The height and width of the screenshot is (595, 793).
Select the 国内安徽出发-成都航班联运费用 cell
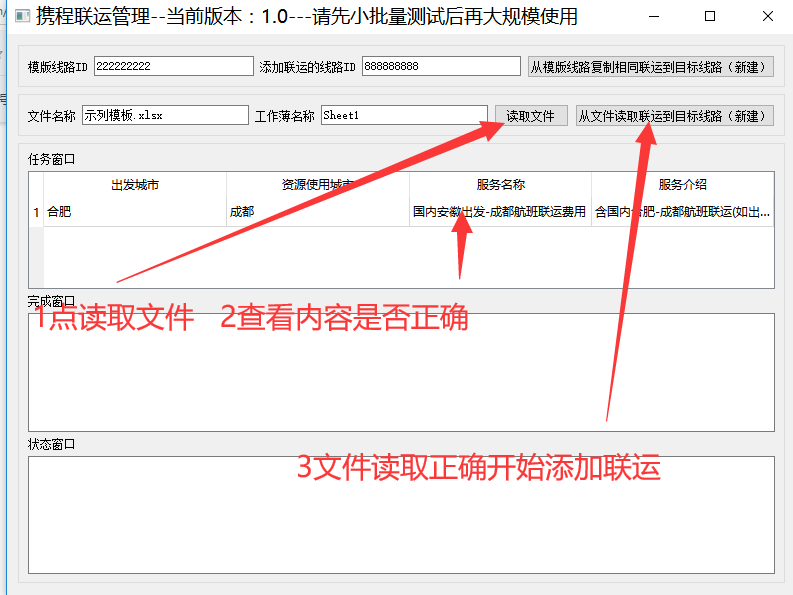[500, 212]
